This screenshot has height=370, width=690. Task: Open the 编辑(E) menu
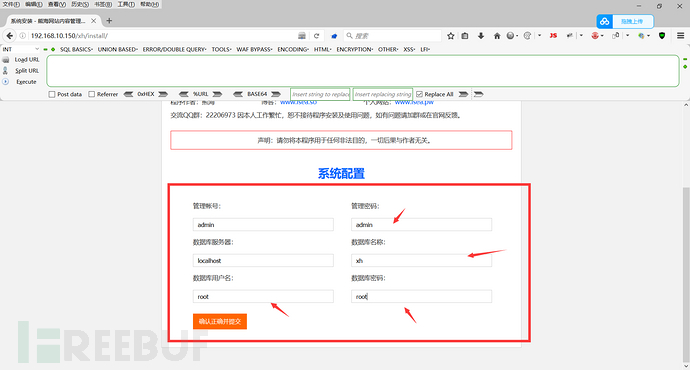click(34, 4)
